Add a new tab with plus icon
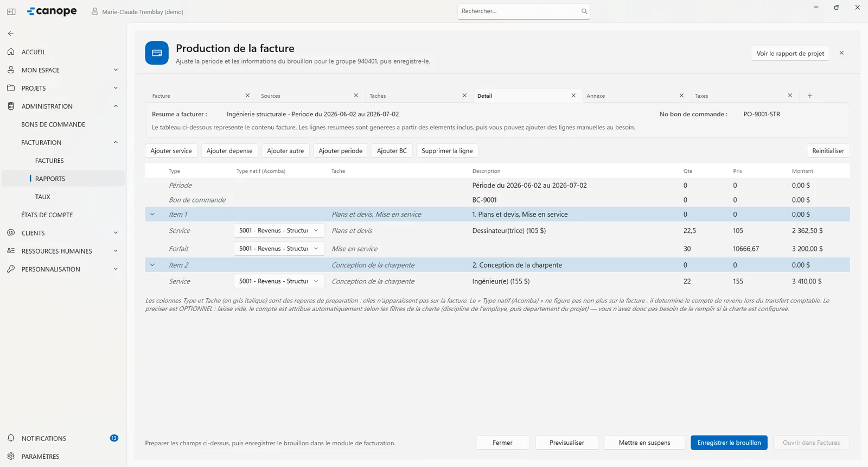 point(810,96)
